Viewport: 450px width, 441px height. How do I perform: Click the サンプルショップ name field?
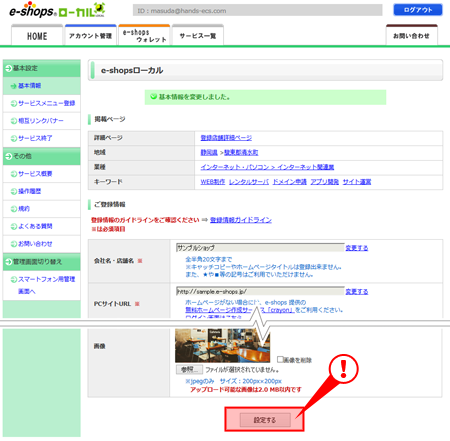[x=260, y=248]
